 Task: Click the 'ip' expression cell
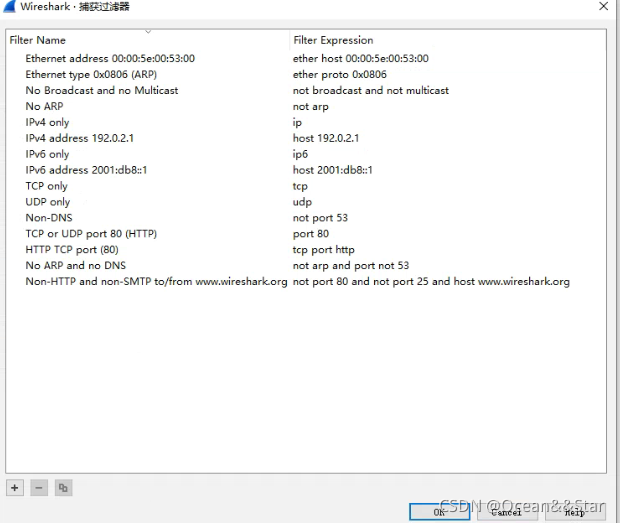[297, 122]
